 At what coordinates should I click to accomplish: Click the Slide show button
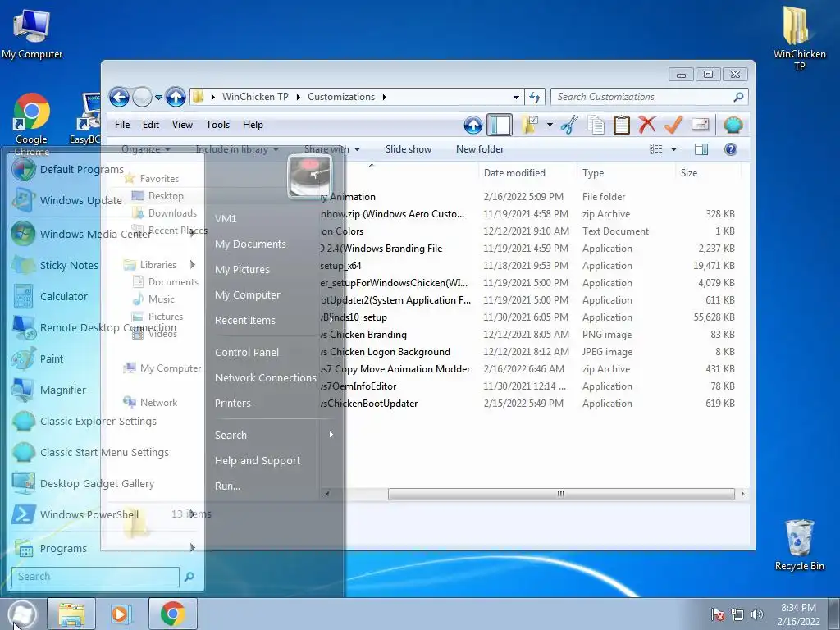pyautogui.click(x=409, y=149)
